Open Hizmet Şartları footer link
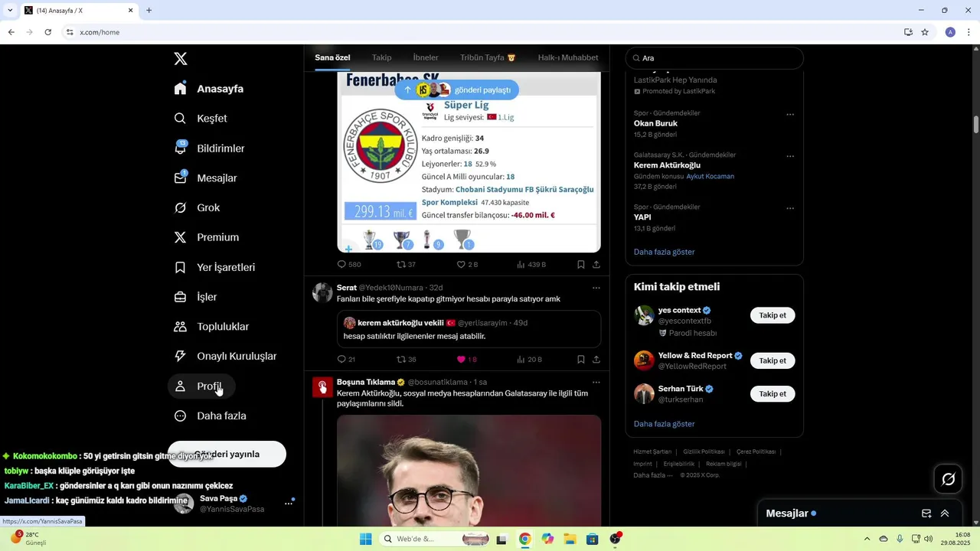 click(x=652, y=452)
